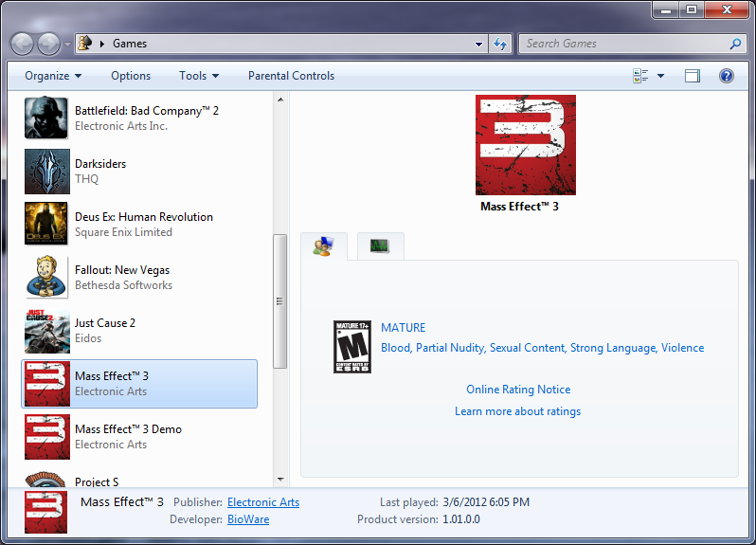Select the Fallout: New Vegas title text

pyautogui.click(x=122, y=270)
